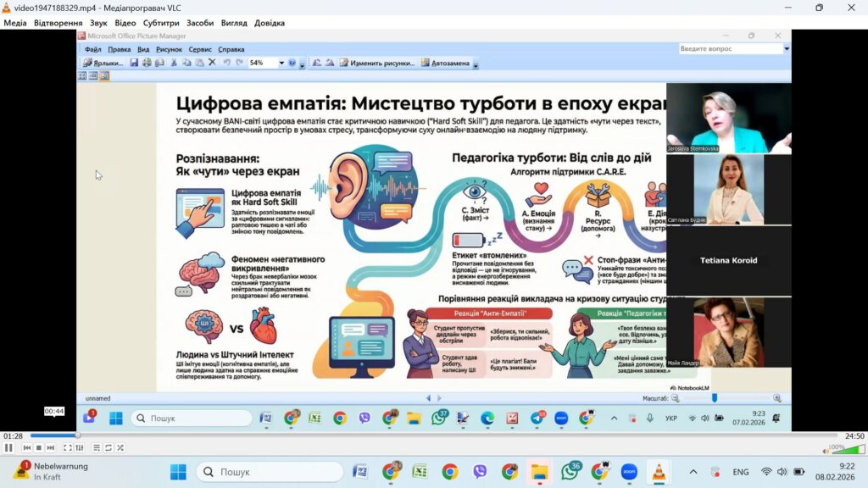Jump to previous media in VLC
Viewport: 868px width, 488px height.
[27, 447]
